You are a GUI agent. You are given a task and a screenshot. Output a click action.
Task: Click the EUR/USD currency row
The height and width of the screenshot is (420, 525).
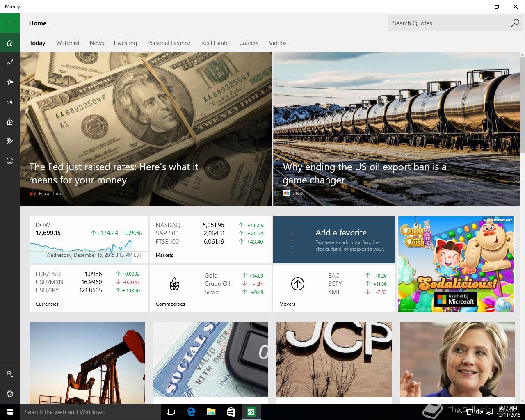pyautogui.click(x=88, y=274)
